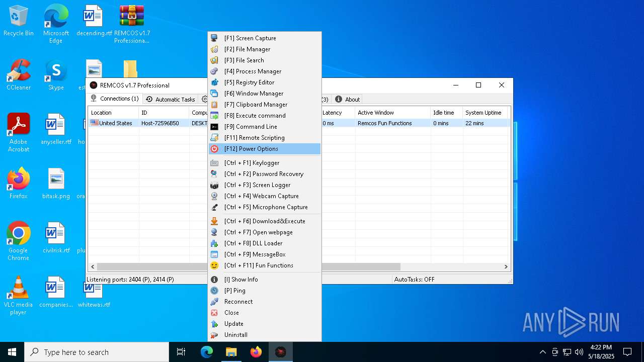Open the About tab
Screen dimensions: 644x362
(348, 100)
